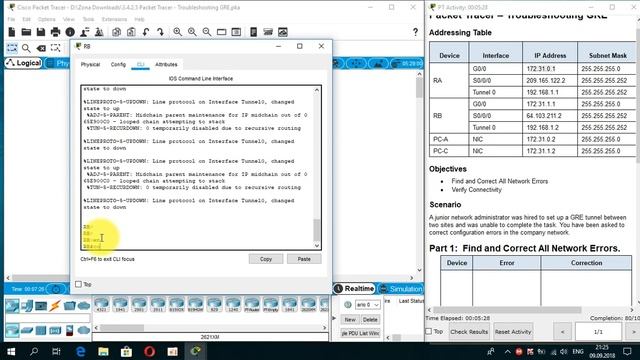Click Reset Activity button

pos(513,331)
